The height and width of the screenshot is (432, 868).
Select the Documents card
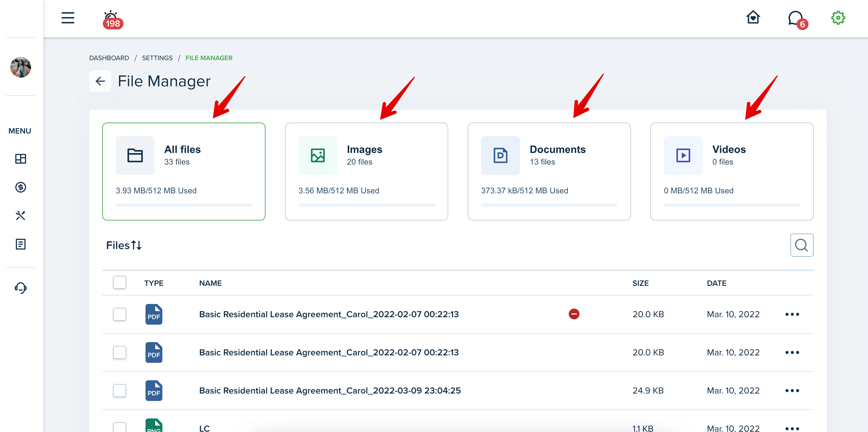tap(549, 171)
